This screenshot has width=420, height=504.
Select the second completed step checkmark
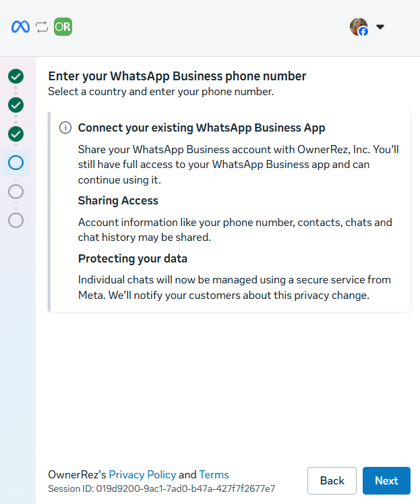16,105
